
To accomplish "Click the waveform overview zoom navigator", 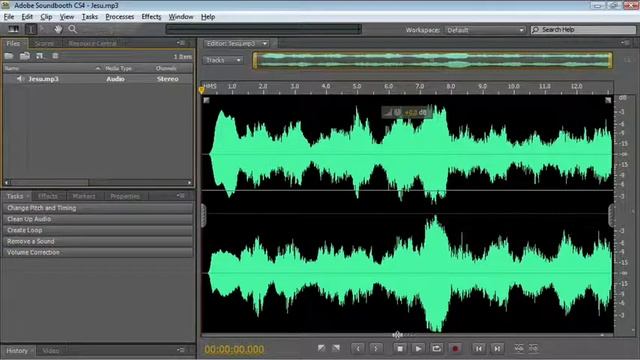I will point(433,60).
